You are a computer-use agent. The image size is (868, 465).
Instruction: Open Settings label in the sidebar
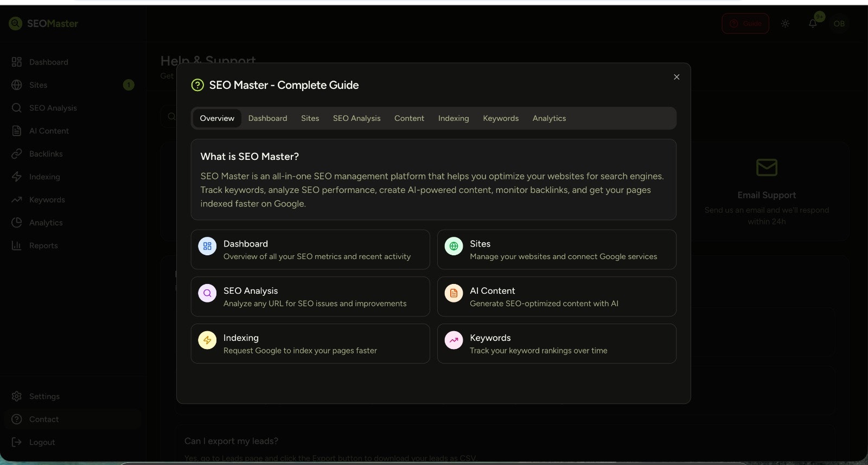44,396
